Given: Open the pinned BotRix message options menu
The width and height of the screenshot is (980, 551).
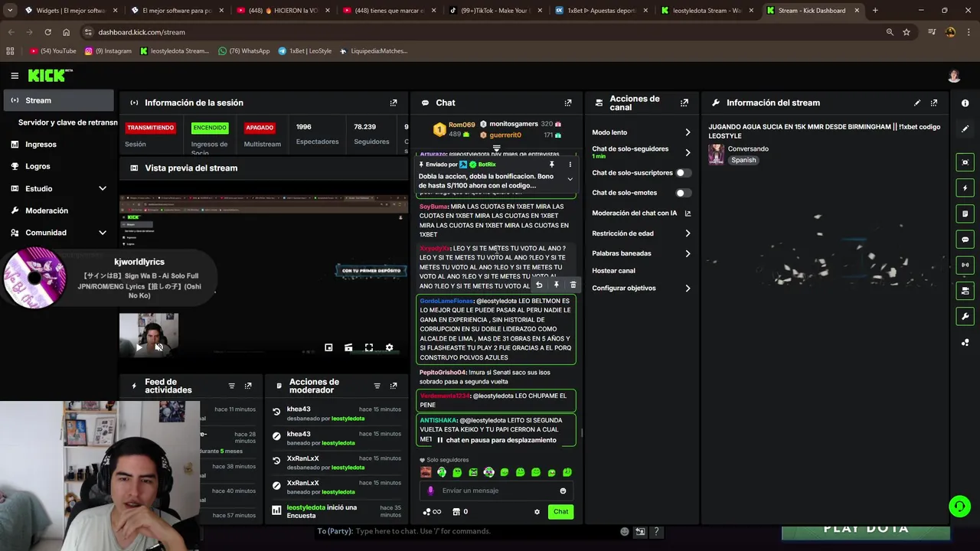Looking at the screenshot, I should click(x=570, y=165).
